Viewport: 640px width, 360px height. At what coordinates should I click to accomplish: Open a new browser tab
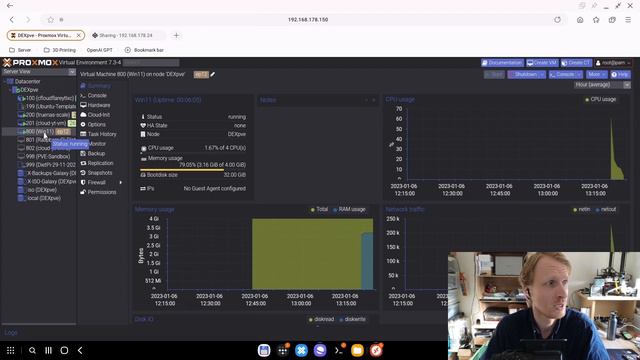tap(176, 36)
